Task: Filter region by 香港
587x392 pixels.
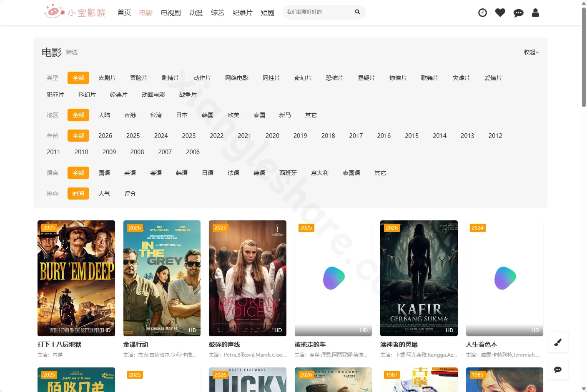Action: (130, 115)
